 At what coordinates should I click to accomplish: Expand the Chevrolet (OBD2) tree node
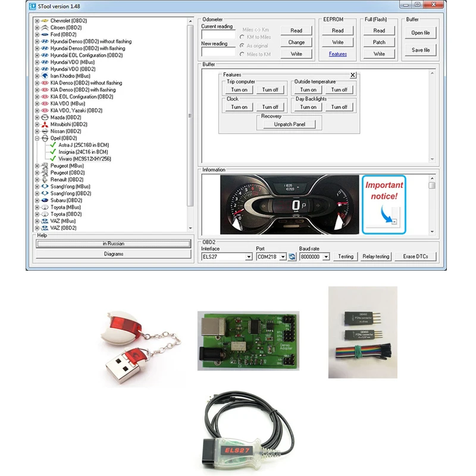(37, 21)
